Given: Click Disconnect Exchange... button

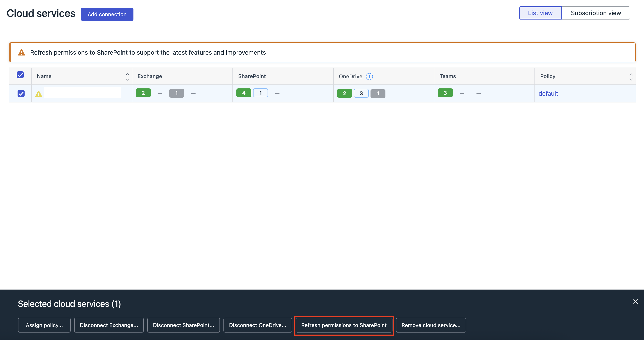Looking at the screenshot, I should tap(109, 325).
